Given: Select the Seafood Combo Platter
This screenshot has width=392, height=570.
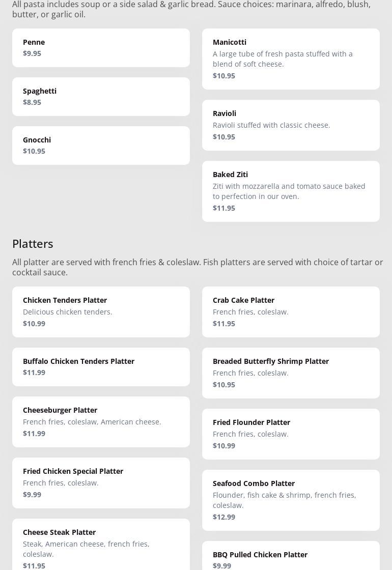Looking at the screenshot, I should [x=291, y=500].
